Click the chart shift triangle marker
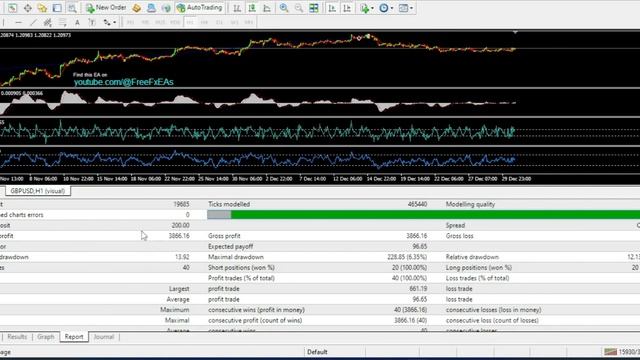640x360 pixels. coord(515,32)
